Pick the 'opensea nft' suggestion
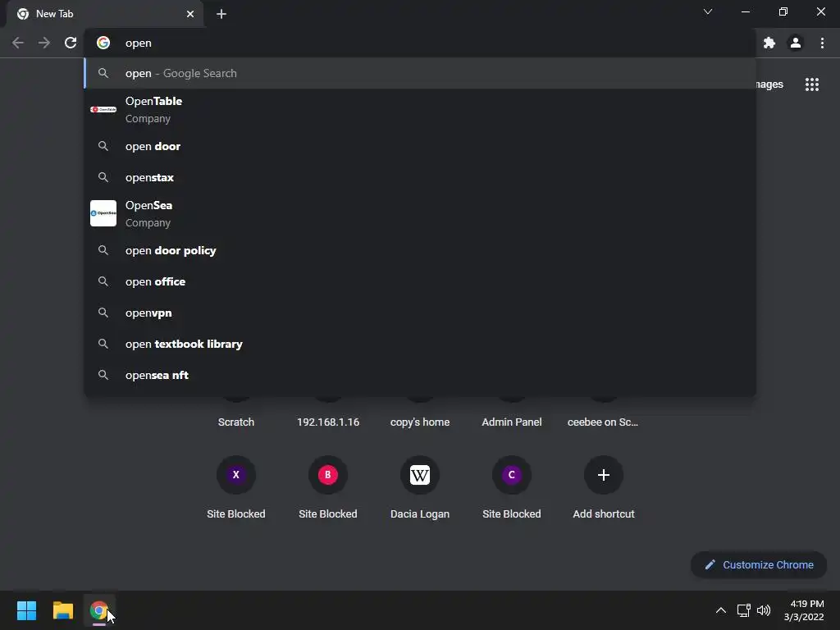The height and width of the screenshot is (630, 840). tap(420, 375)
